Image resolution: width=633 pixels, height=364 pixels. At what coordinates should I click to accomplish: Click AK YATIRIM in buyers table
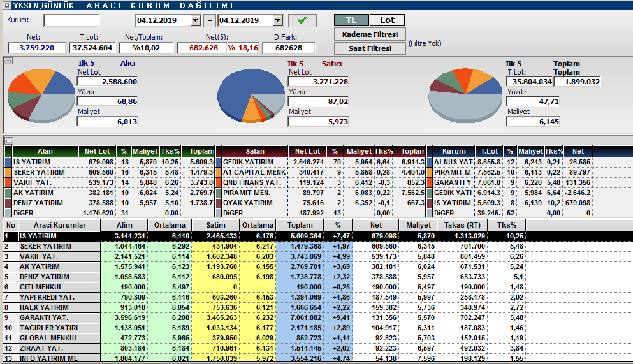click(x=34, y=193)
